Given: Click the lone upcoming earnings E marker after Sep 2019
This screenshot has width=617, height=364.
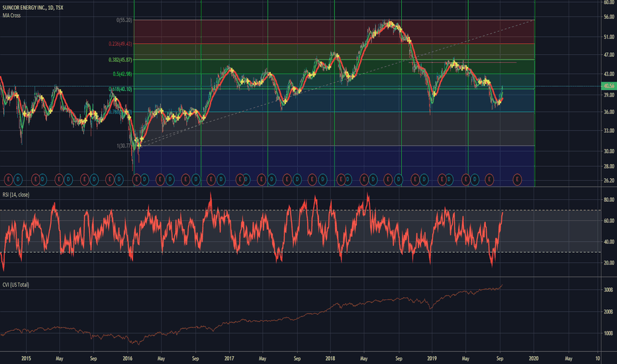Looking at the screenshot, I should tap(517, 180).
